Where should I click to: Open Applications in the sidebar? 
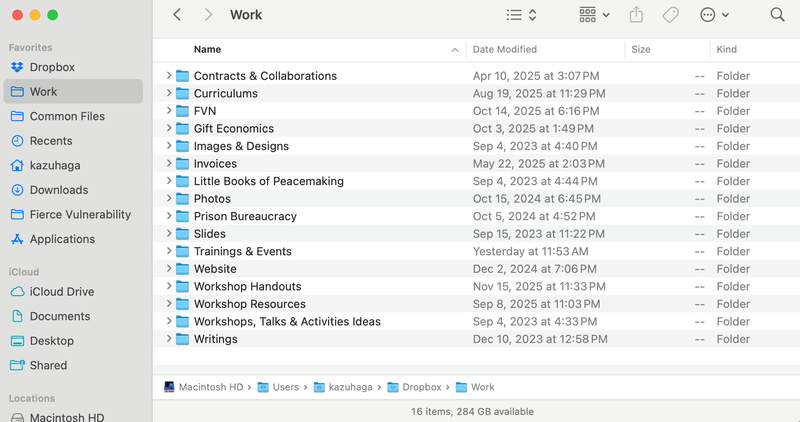tap(62, 239)
